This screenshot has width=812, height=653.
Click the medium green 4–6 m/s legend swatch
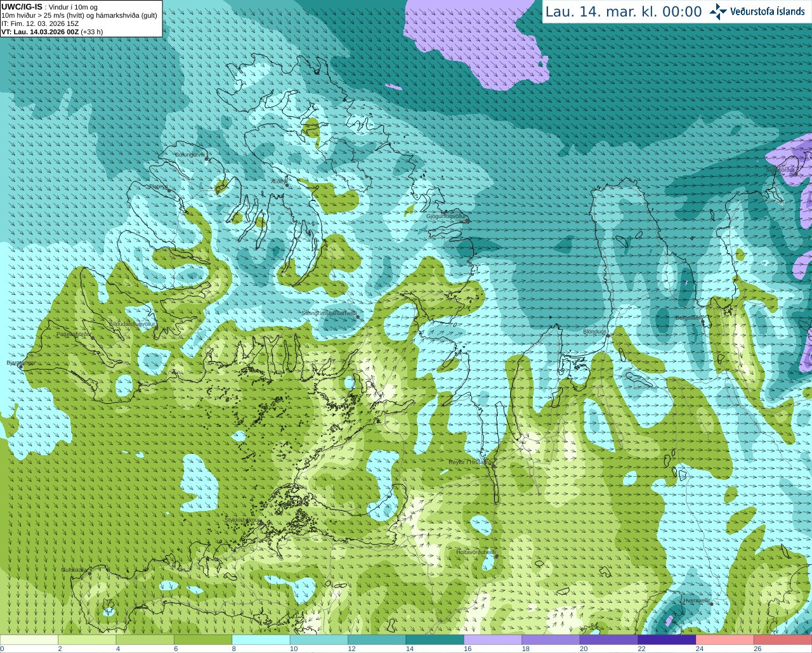[x=145, y=640]
